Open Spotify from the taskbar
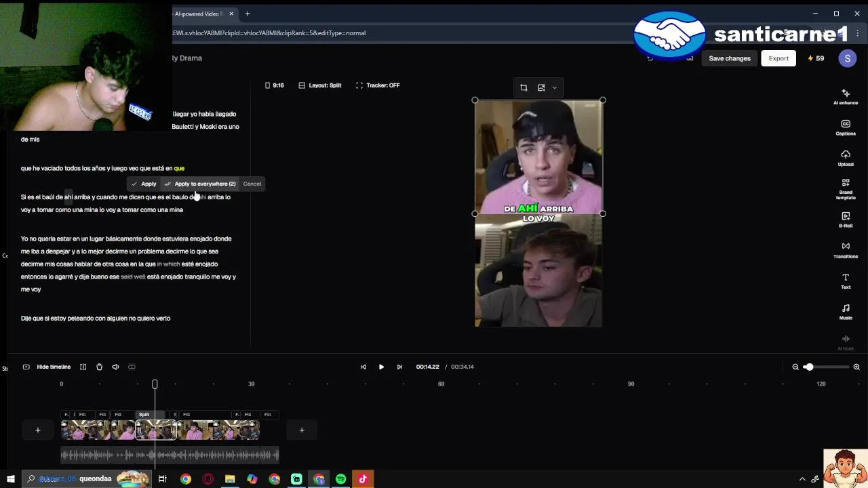The height and width of the screenshot is (488, 868). coord(340,479)
